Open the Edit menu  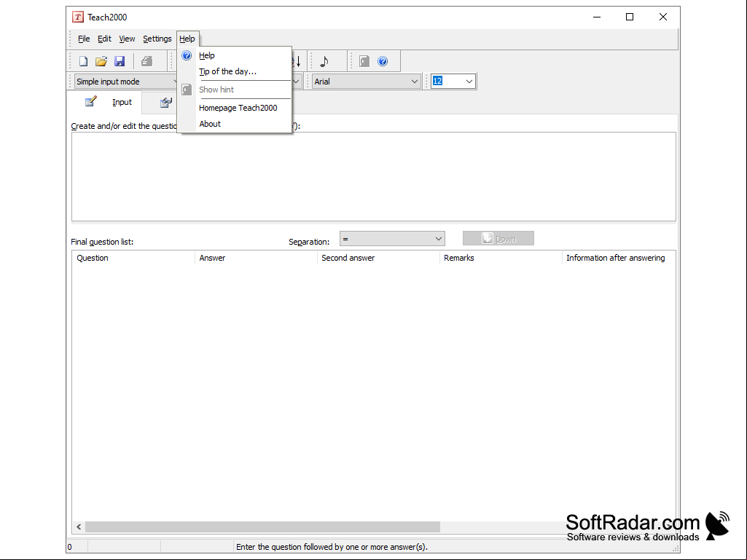coord(104,39)
